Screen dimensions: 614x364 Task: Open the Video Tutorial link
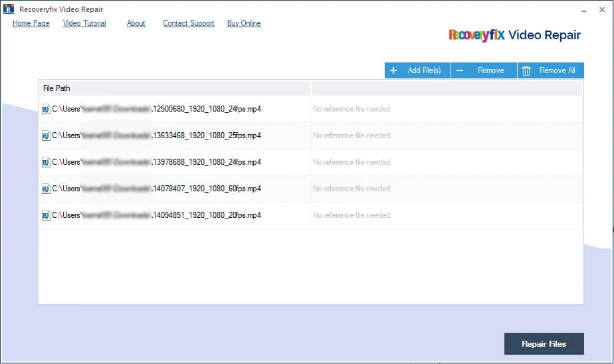(x=84, y=23)
